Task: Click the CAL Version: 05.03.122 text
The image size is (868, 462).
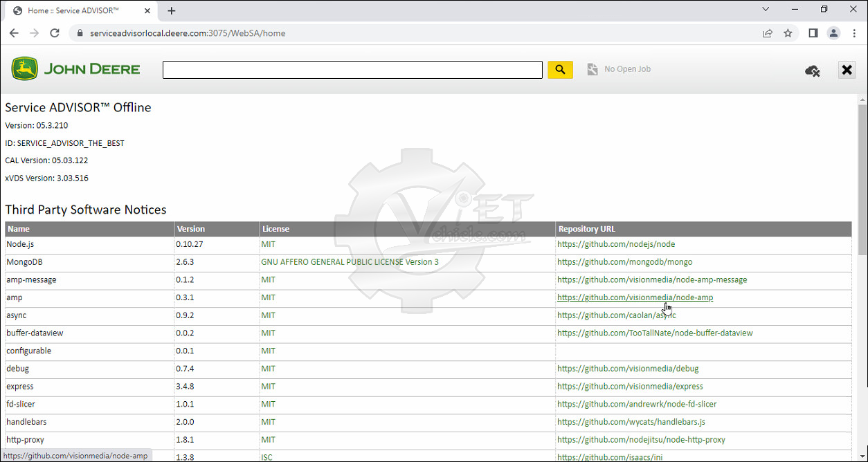Action: [x=46, y=160]
